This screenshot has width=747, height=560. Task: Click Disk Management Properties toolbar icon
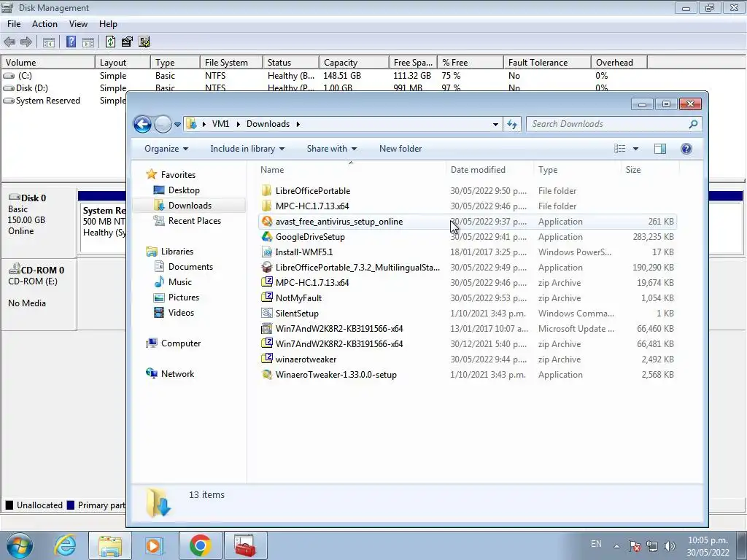127,42
